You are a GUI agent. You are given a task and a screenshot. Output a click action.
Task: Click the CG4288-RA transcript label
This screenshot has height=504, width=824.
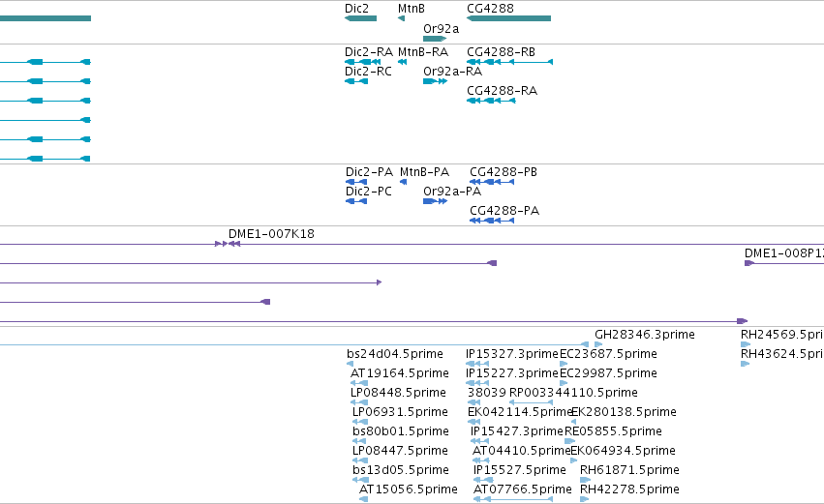[x=502, y=91]
